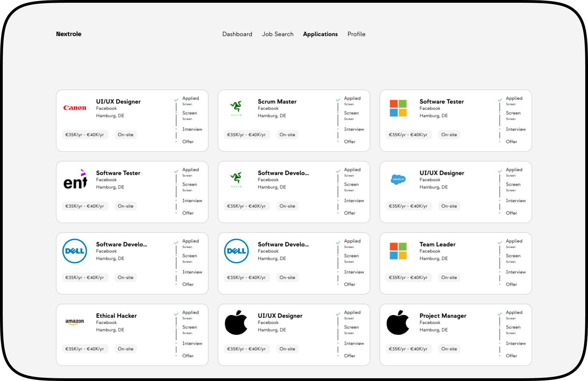
Task: Click the Nextrole brand link
Action: pyautogui.click(x=69, y=34)
